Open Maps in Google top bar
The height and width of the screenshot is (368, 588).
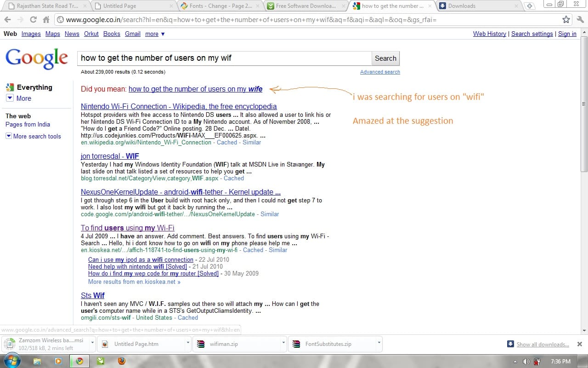tap(53, 34)
